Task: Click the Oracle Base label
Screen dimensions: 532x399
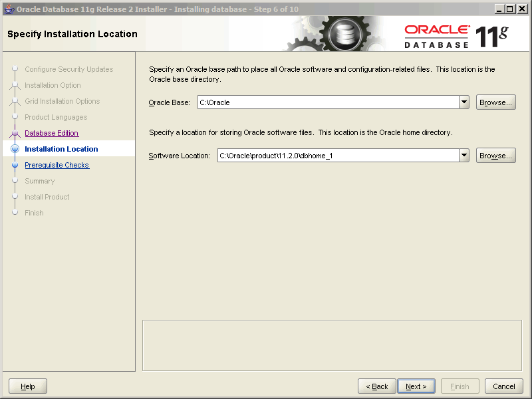Action: tap(170, 102)
